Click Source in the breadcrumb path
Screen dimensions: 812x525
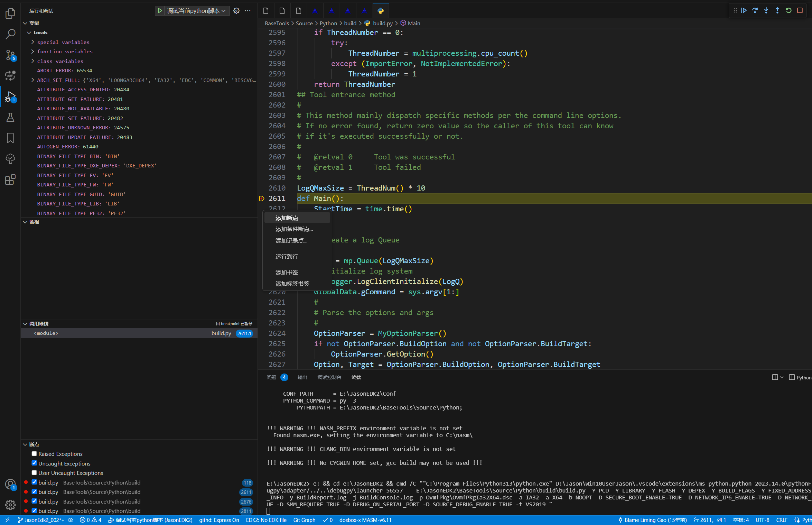[304, 23]
